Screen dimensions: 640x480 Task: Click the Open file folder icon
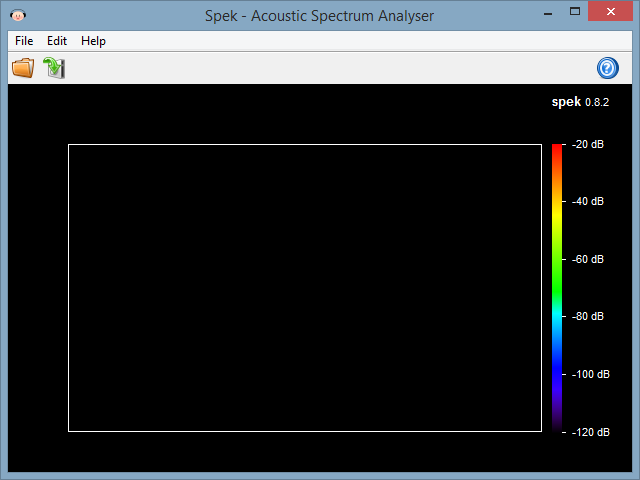click(x=23, y=68)
